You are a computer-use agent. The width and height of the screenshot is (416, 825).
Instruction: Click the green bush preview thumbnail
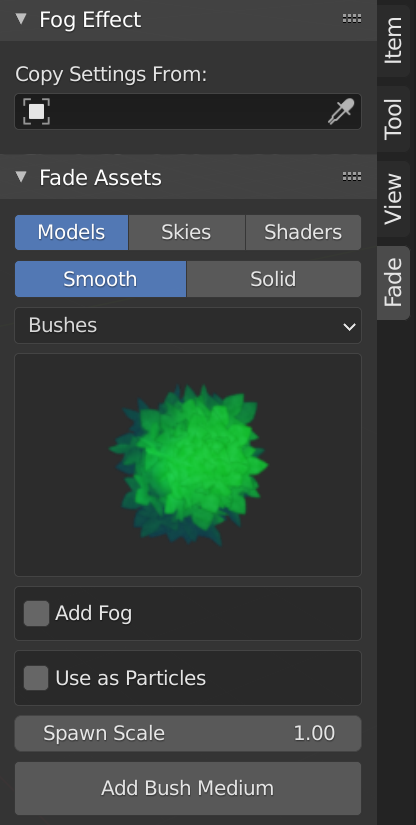point(188,465)
